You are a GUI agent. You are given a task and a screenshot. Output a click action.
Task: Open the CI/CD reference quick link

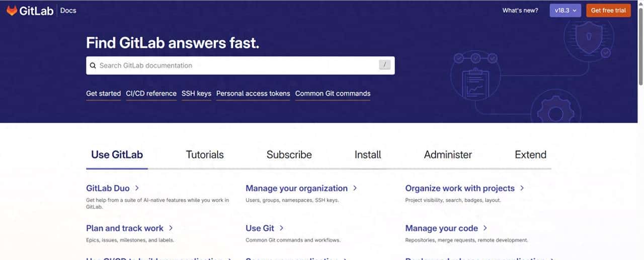pos(151,94)
